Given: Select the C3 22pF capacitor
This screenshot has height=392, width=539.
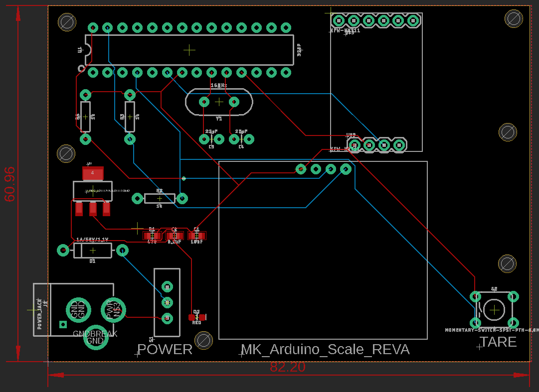Looking at the screenshot, I should pyautogui.click(x=211, y=139).
